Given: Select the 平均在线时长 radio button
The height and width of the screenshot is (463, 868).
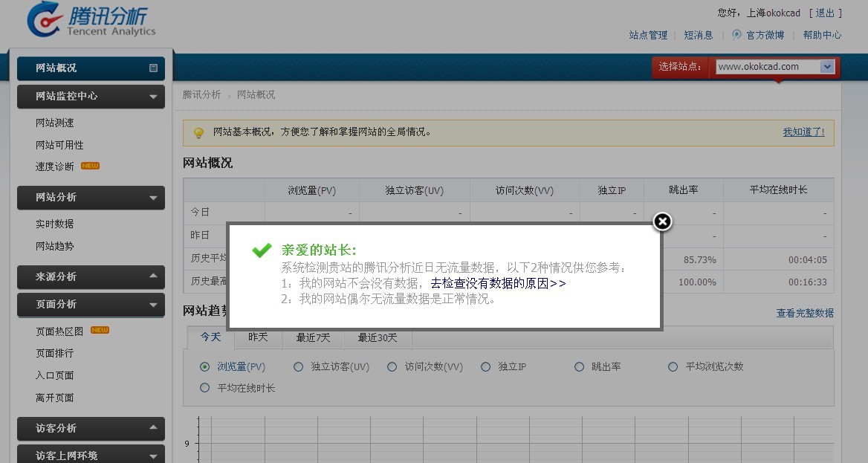Looking at the screenshot, I should (205, 388).
